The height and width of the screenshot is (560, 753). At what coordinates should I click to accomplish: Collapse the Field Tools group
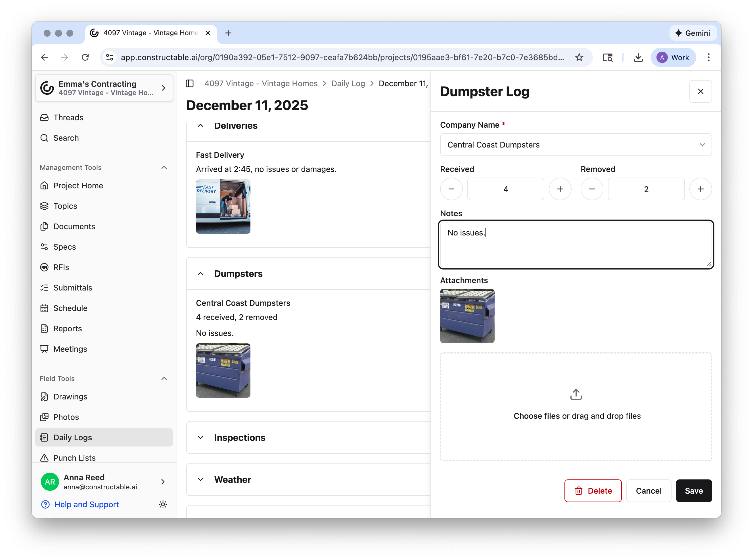point(164,379)
